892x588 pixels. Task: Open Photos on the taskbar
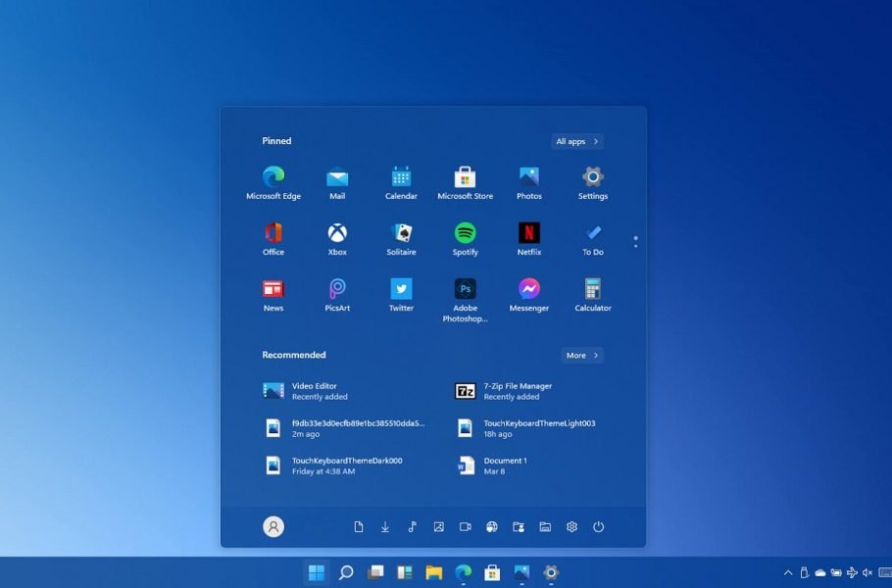(521, 572)
